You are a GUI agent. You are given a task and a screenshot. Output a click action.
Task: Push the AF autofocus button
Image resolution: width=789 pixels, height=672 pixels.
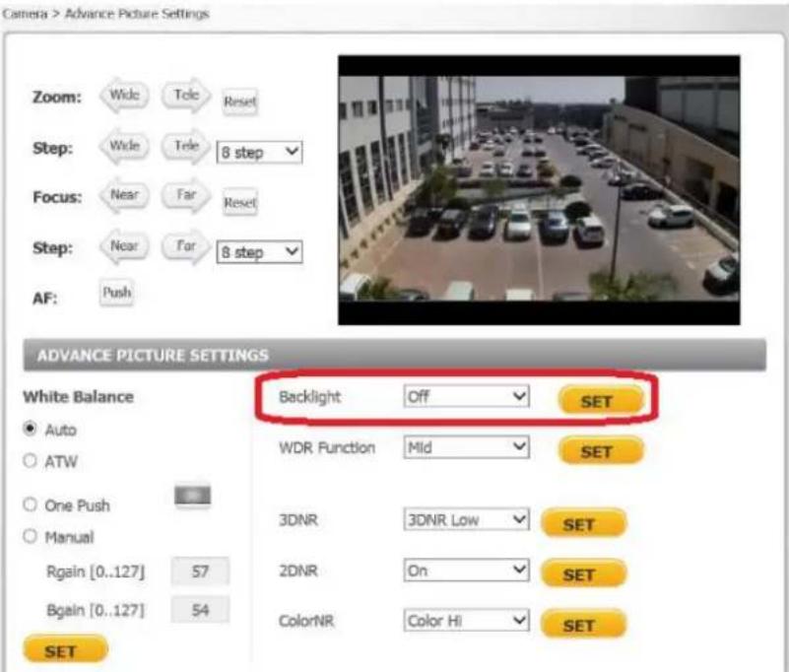(x=117, y=293)
